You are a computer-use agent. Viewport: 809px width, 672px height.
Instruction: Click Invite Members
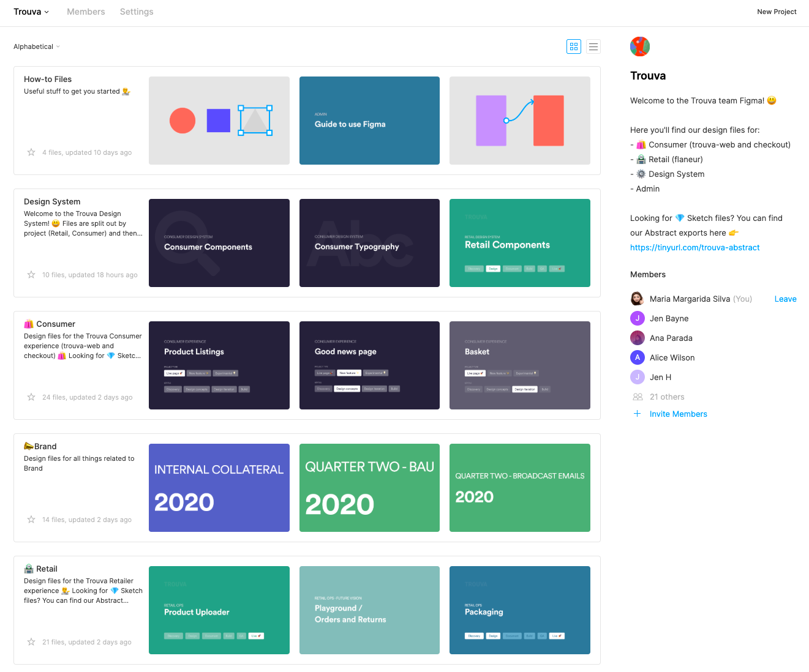click(678, 414)
